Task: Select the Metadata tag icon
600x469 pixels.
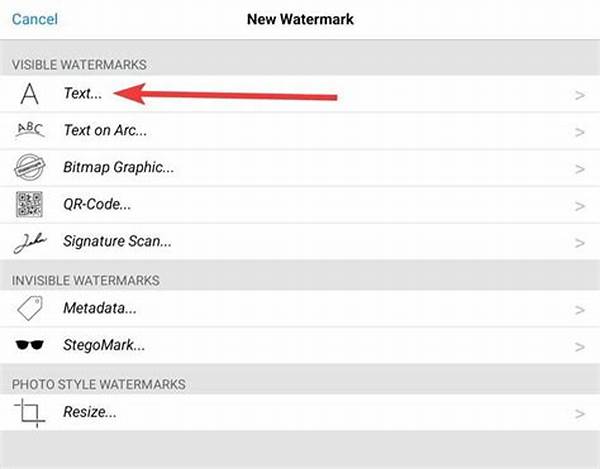Action: point(30,309)
